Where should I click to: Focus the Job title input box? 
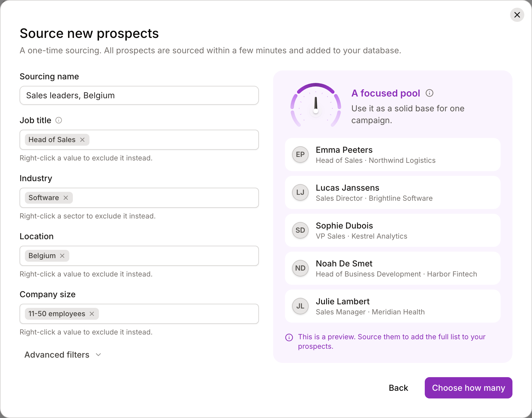tap(139, 140)
